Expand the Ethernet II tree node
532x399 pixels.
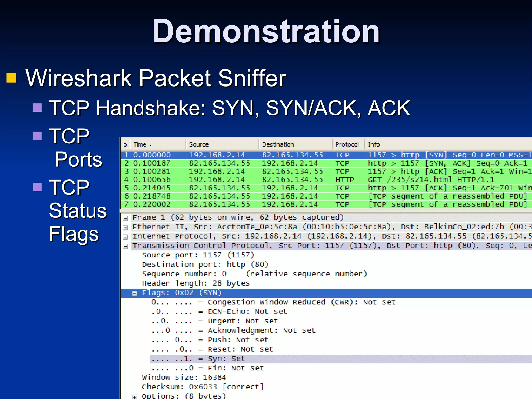[125, 228]
